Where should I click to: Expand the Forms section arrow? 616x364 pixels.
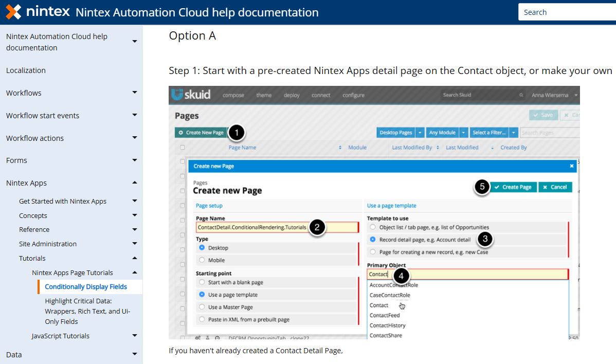point(135,160)
